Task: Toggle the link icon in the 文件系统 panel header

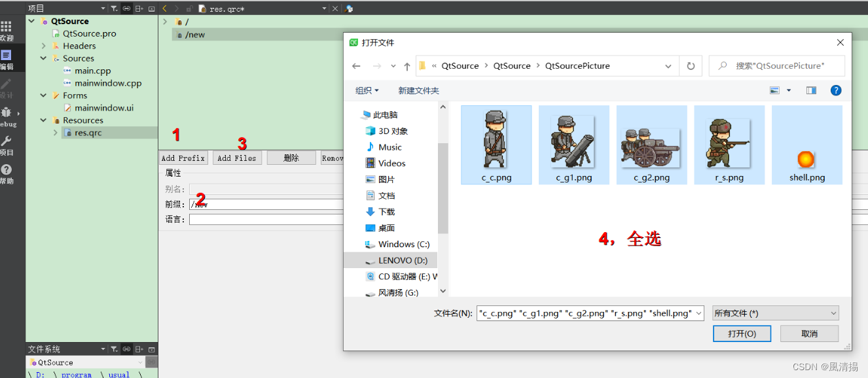Action: (x=126, y=349)
